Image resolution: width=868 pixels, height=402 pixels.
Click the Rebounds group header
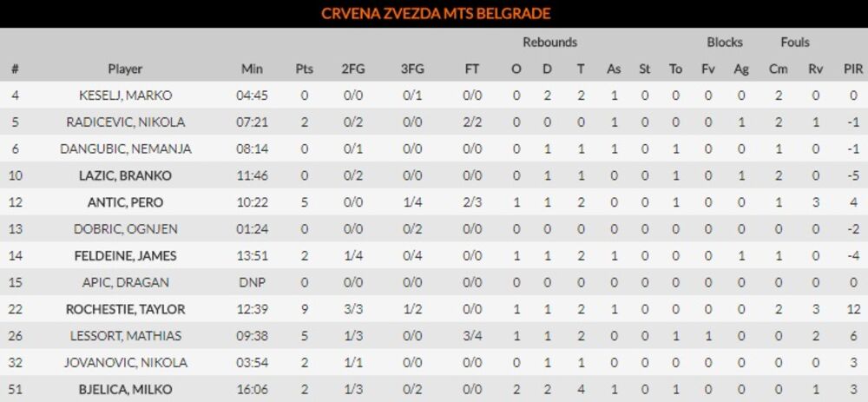click(549, 42)
